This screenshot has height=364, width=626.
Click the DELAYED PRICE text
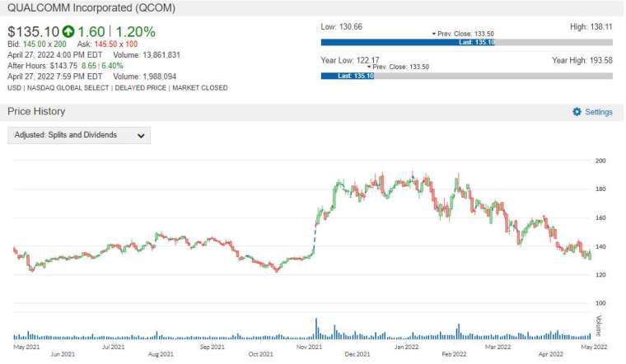click(x=141, y=88)
